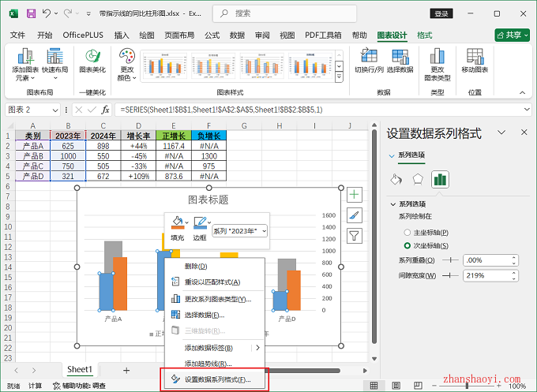The height and width of the screenshot is (392, 537).
Task: Open the Fill & Line pane icon
Action: click(x=396, y=179)
